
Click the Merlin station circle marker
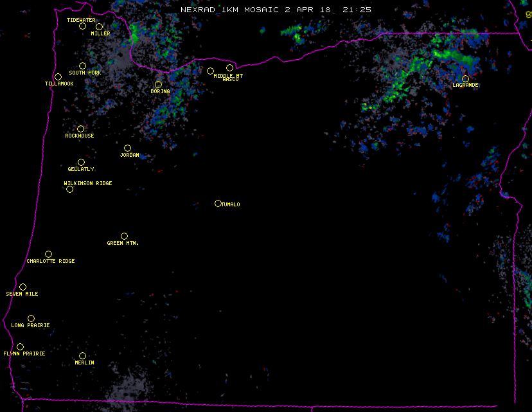pyautogui.click(x=82, y=355)
